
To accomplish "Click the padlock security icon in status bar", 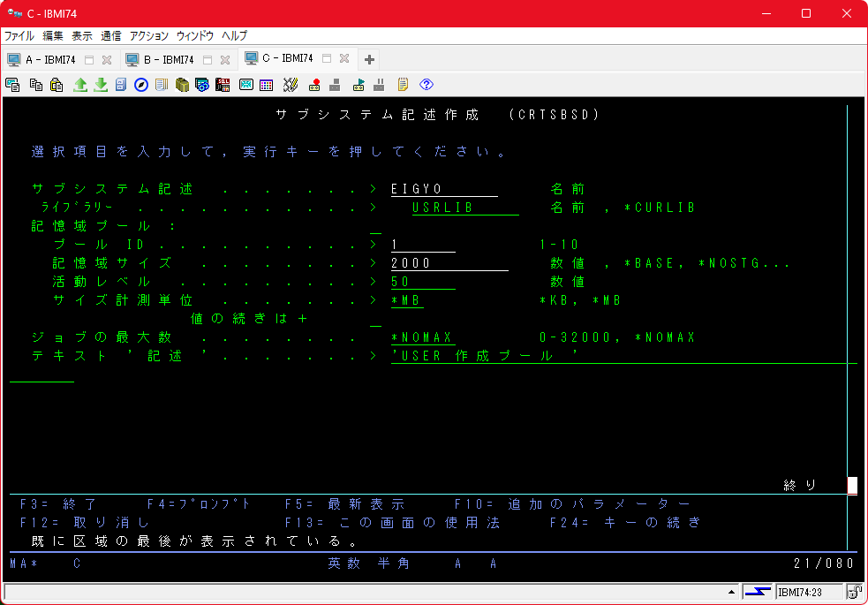I will coord(854,591).
